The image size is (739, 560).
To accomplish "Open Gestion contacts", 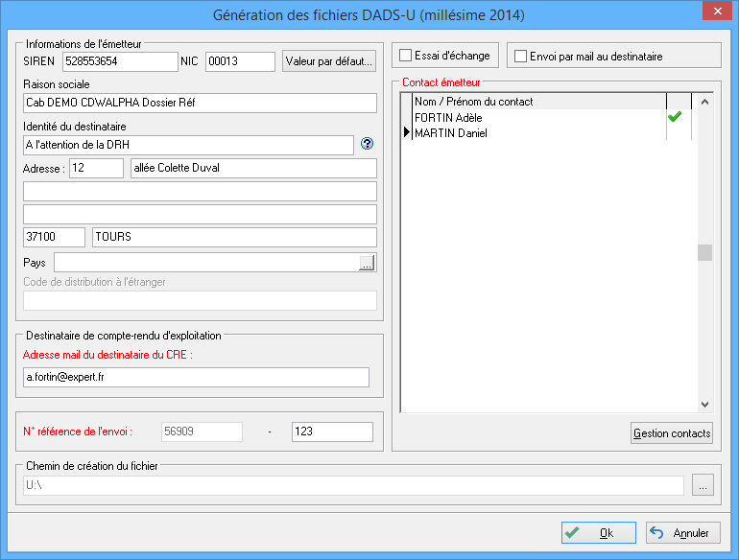I will click(x=672, y=433).
